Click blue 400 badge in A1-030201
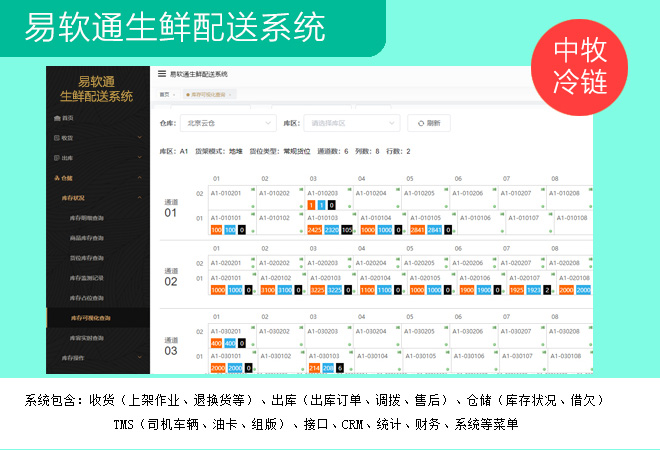Screen dimensions: 660x450 pyautogui.click(x=230, y=343)
